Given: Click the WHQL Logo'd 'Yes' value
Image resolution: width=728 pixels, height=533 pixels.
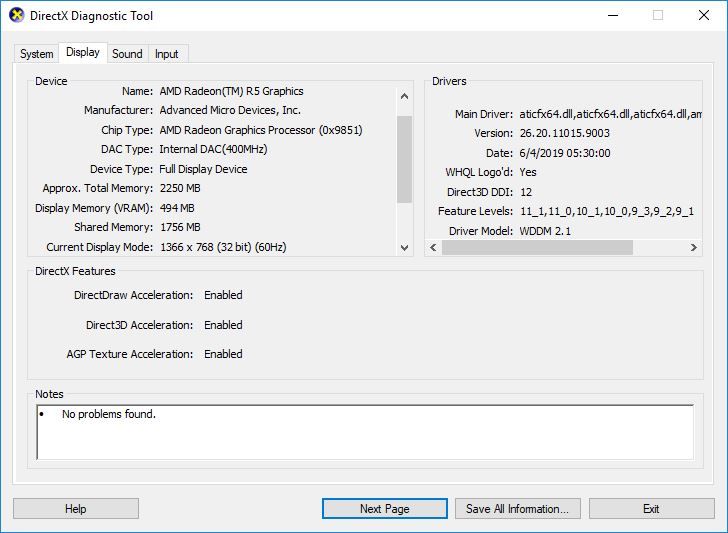Looking at the screenshot, I should coord(528,172).
